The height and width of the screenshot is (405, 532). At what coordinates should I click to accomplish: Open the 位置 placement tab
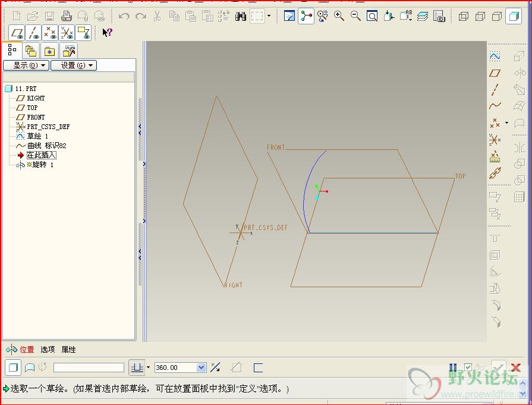[27, 350]
